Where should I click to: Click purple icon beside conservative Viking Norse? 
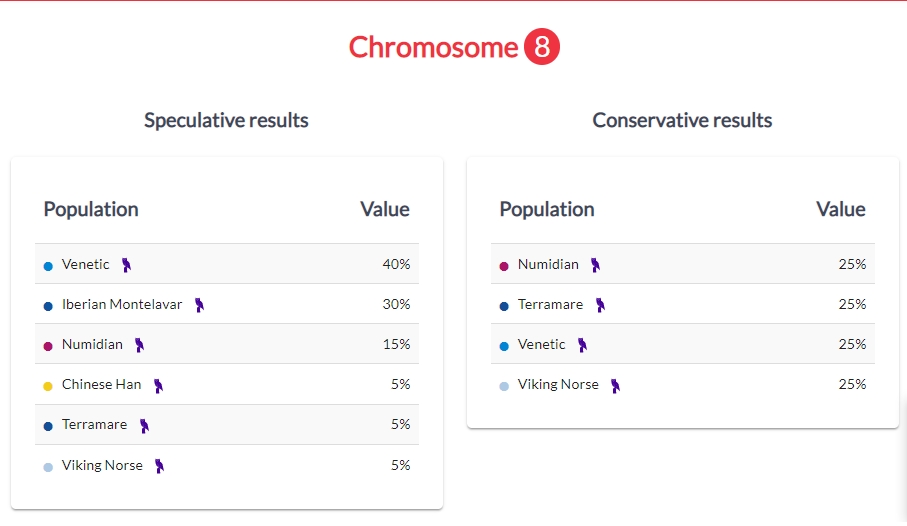click(615, 386)
